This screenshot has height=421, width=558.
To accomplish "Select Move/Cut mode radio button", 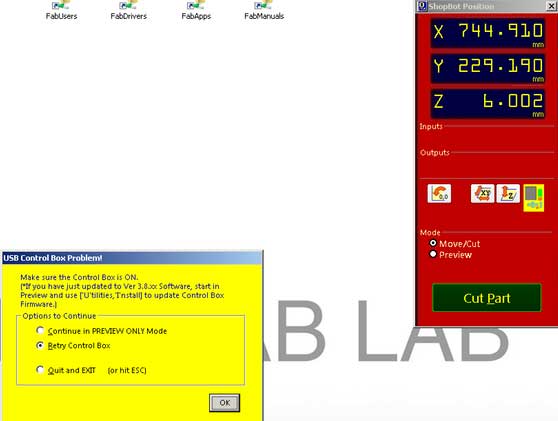I will pyautogui.click(x=433, y=243).
